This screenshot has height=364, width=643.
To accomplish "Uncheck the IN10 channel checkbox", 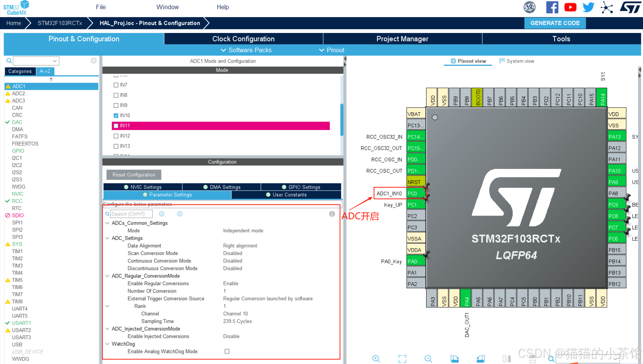I will 116,116.
